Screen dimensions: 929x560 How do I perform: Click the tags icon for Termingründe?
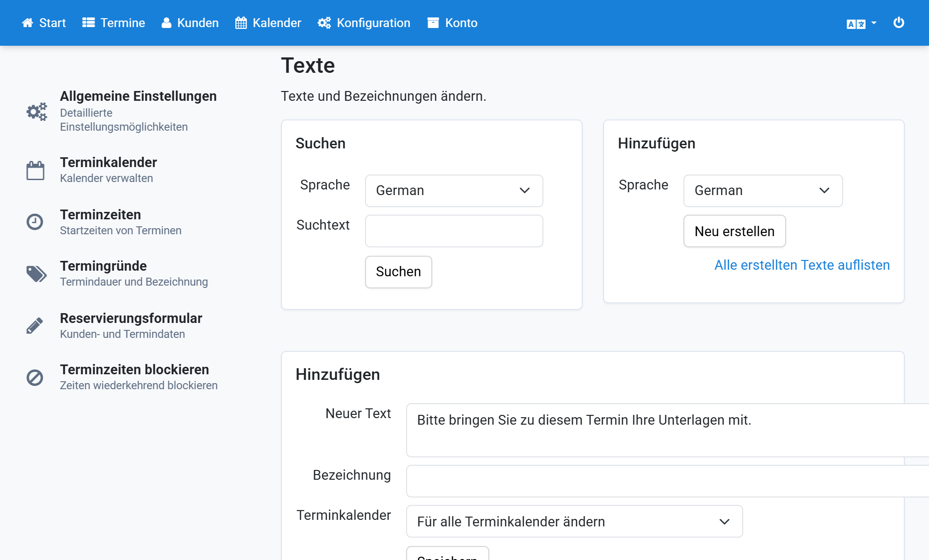(36, 274)
